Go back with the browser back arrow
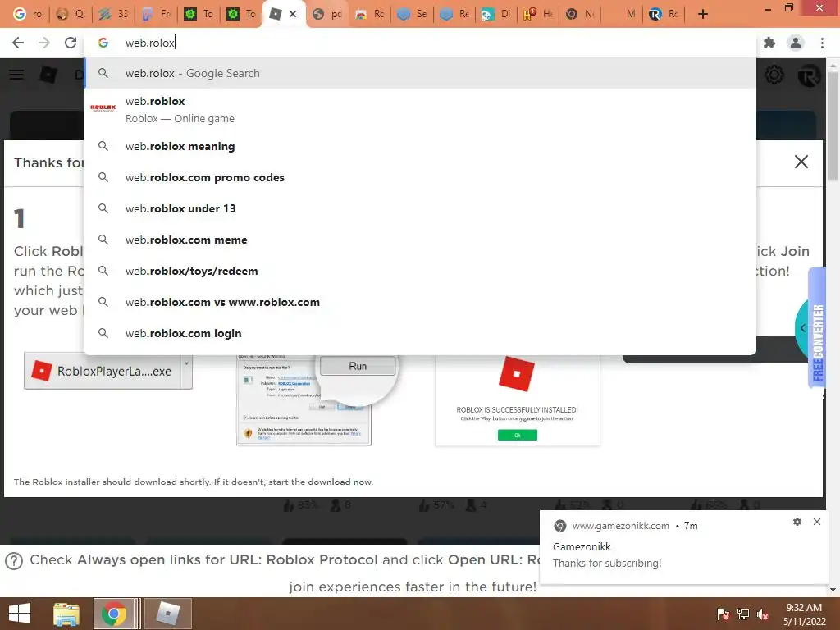The width and height of the screenshot is (840, 630). click(18, 43)
